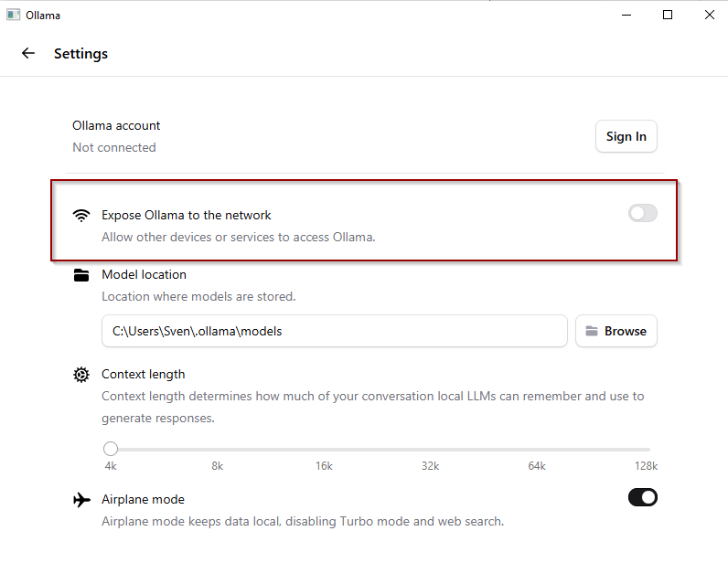Screen dimensions: 728x563
Task: Click the airplane icon next to Airplane mode
Action: (82, 500)
